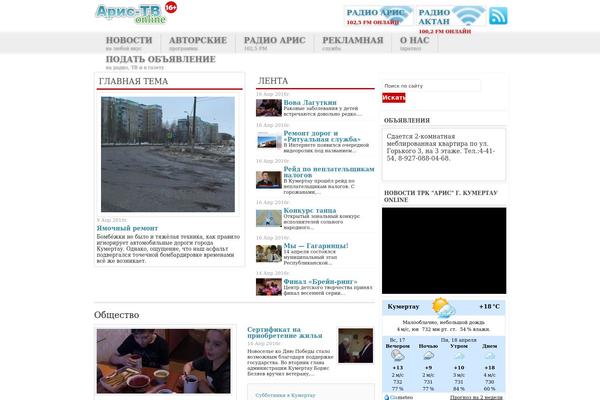The width and height of the screenshot is (600, 400).
Task: Open the Авторские программы menu item
Action: (x=198, y=43)
